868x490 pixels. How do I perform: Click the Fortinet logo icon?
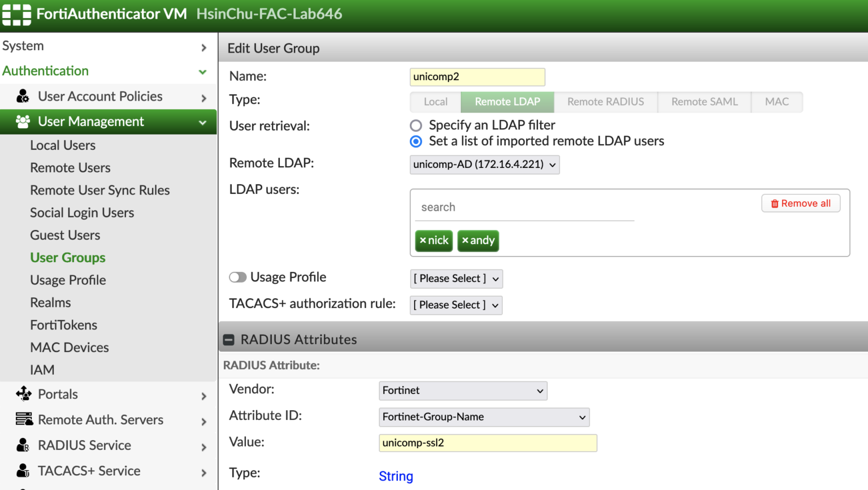pyautogui.click(x=16, y=15)
